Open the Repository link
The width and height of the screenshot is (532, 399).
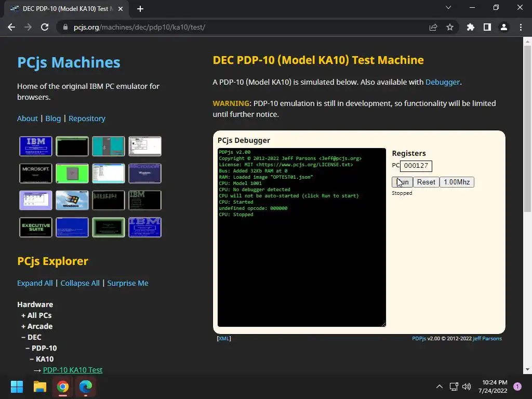[x=87, y=118]
